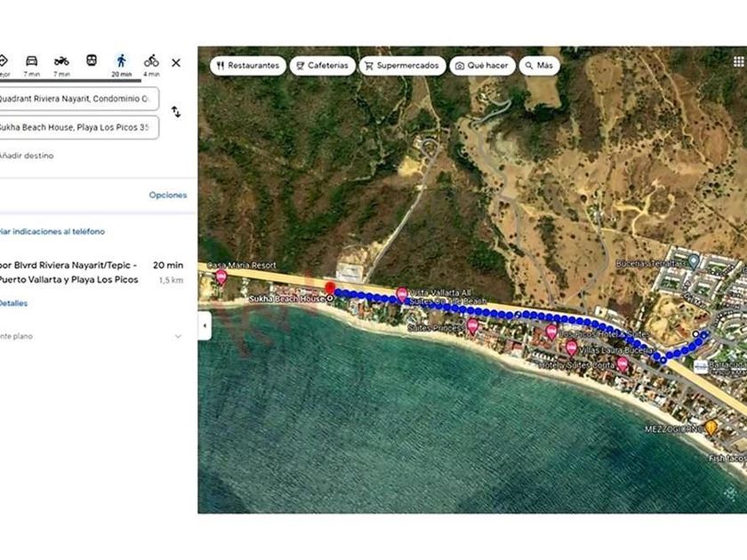Select walking mode showing 20 min
Image resolution: width=747 pixels, height=560 pixels.
coord(122,62)
